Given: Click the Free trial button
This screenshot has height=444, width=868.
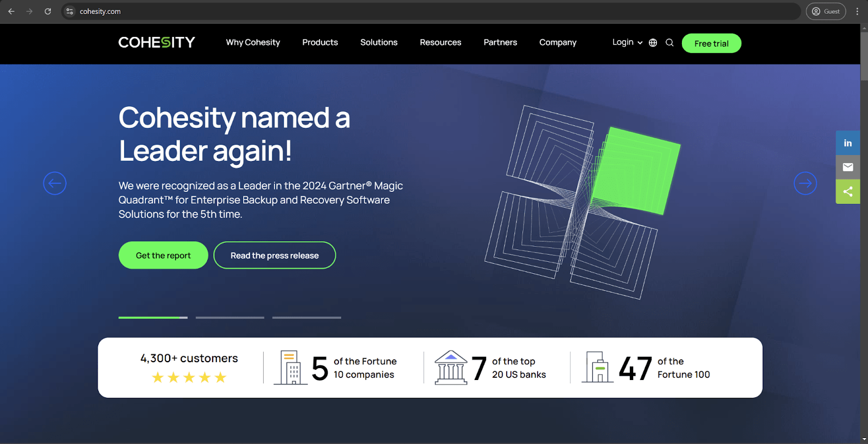Looking at the screenshot, I should click(x=711, y=43).
